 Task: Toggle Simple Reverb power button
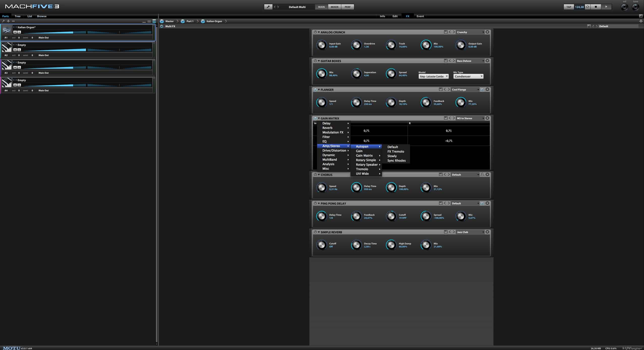pos(315,232)
